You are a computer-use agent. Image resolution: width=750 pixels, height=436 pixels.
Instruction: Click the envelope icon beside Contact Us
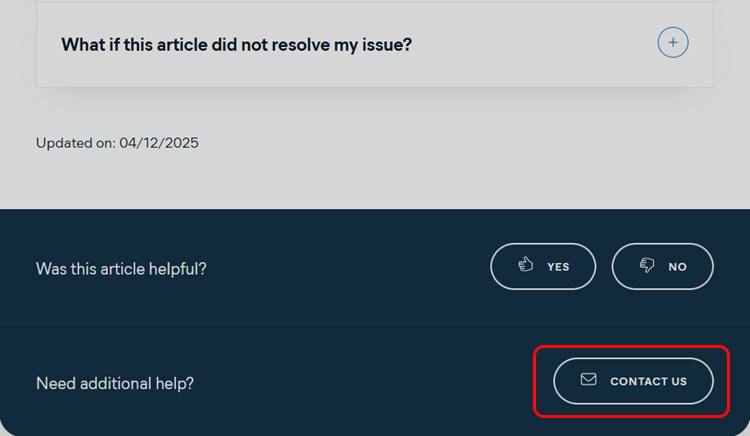589,380
